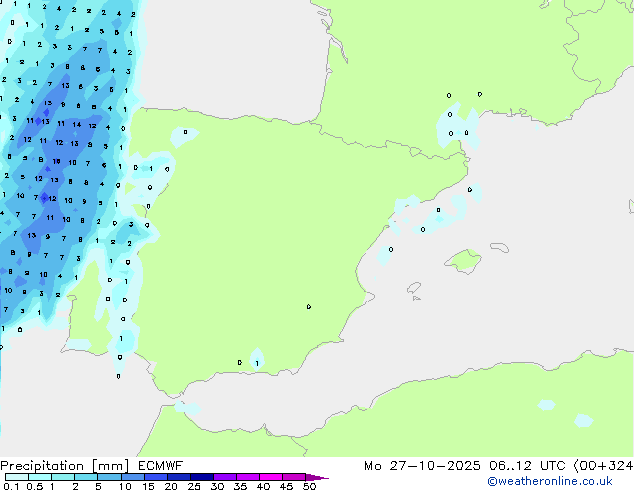Image resolution: width=634 pixels, height=490 pixels.
Task: Click the 15–20 mm legend color swatch
Action: 156,477
